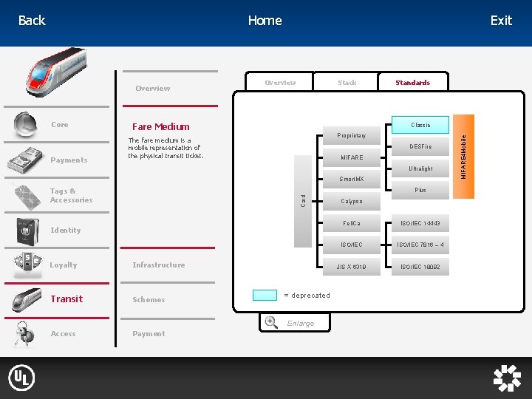Click the orange MIFARE4Mobile bar
Screen dimensions: 532x399
463,157
